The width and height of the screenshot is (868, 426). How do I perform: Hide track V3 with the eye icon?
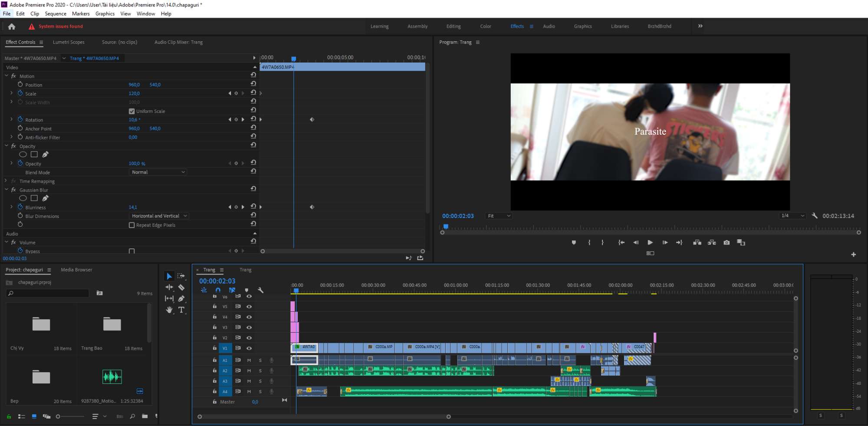(249, 327)
